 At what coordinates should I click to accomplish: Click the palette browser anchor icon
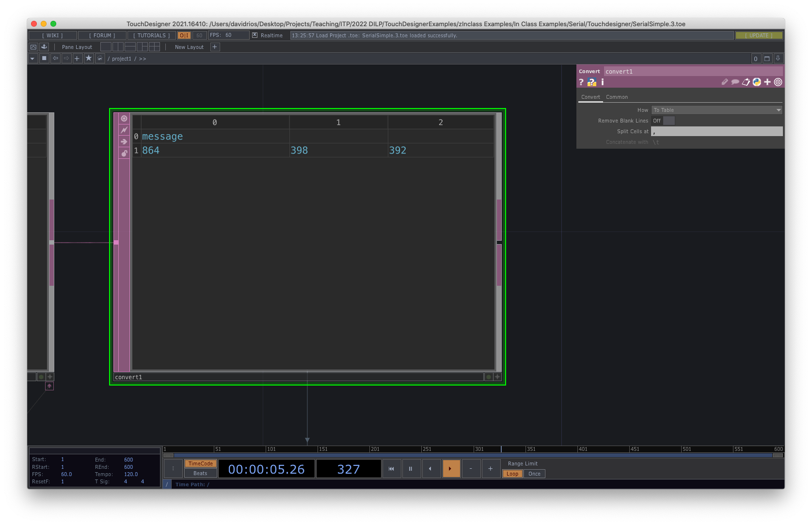[44, 47]
